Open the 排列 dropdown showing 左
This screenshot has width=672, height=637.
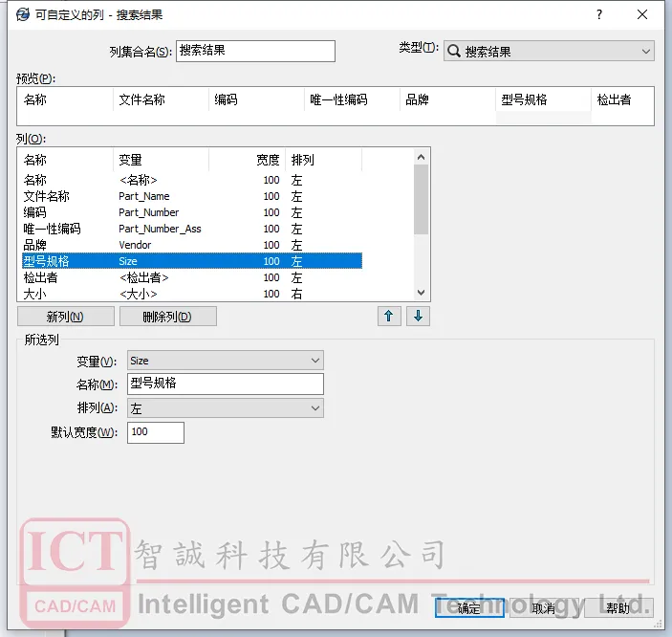coord(226,408)
